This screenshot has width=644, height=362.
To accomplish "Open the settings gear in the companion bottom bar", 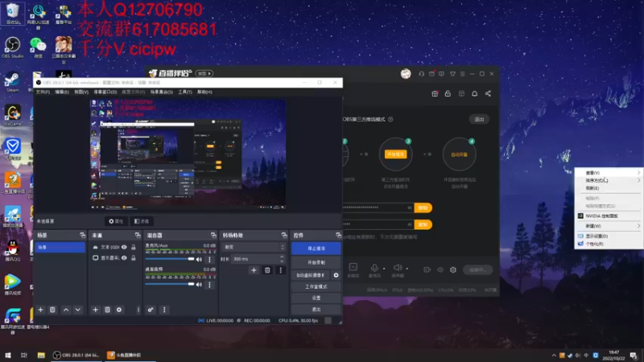I will (x=453, y=269).
